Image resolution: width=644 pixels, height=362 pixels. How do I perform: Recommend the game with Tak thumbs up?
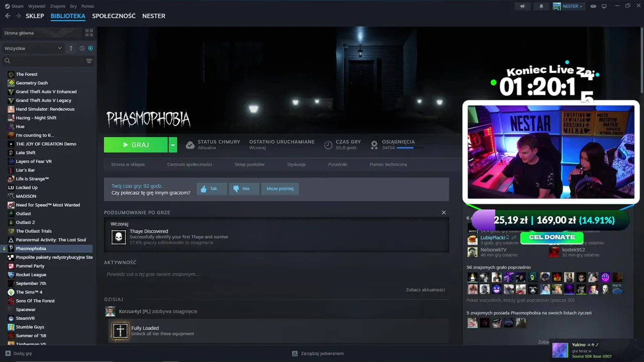click(x=211, y=189)
